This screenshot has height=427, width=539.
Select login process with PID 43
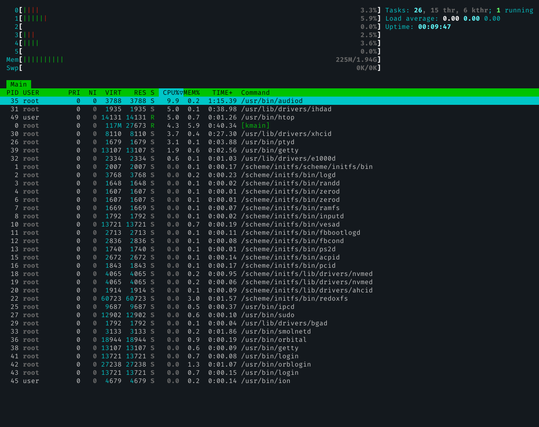[270, 373]
